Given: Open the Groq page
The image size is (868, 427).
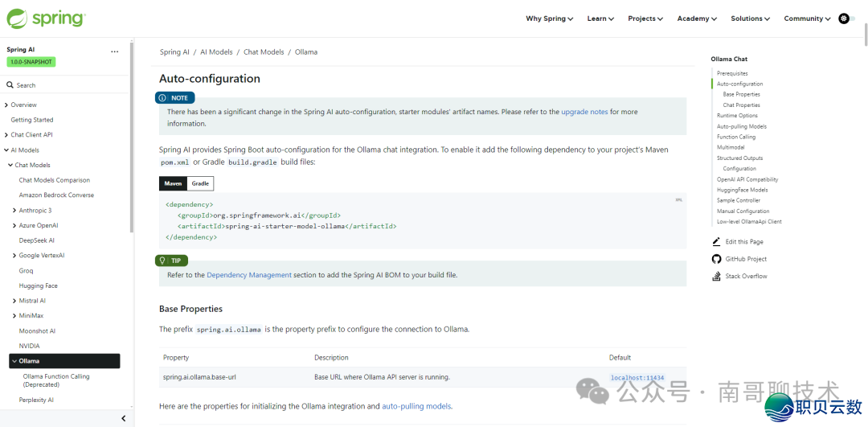Looking at the screenshot, I should pyautogui.click(x=26, y=271).
